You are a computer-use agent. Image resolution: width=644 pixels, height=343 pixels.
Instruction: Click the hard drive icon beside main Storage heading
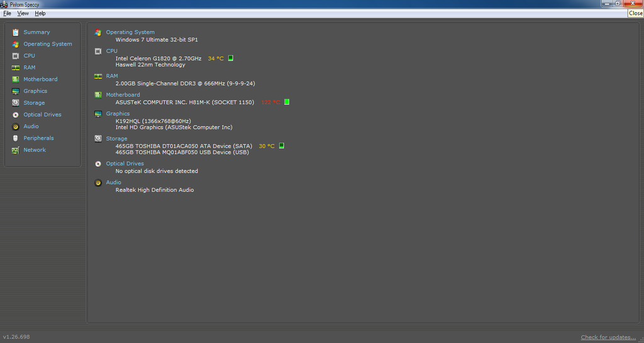(x=98, y=139)
